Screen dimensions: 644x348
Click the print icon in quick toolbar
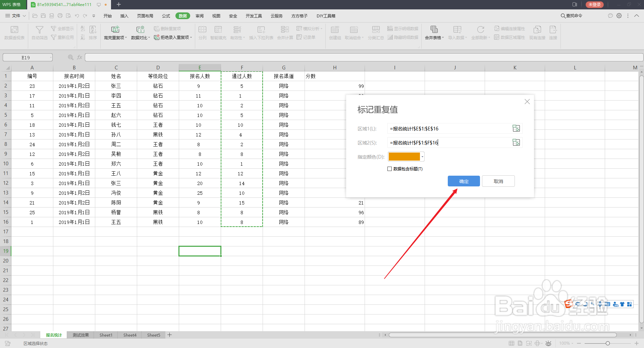tap(60, 16)
